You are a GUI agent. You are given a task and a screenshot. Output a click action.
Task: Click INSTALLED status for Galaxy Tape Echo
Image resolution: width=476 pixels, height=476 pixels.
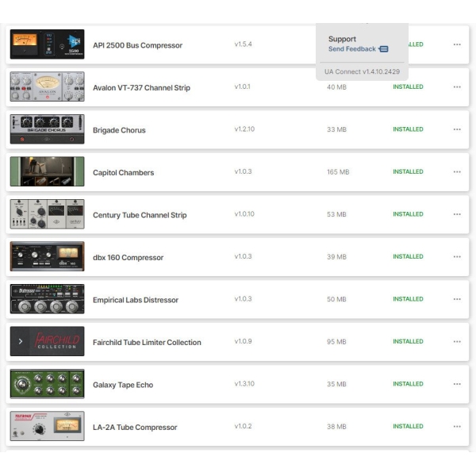[408, 384]
